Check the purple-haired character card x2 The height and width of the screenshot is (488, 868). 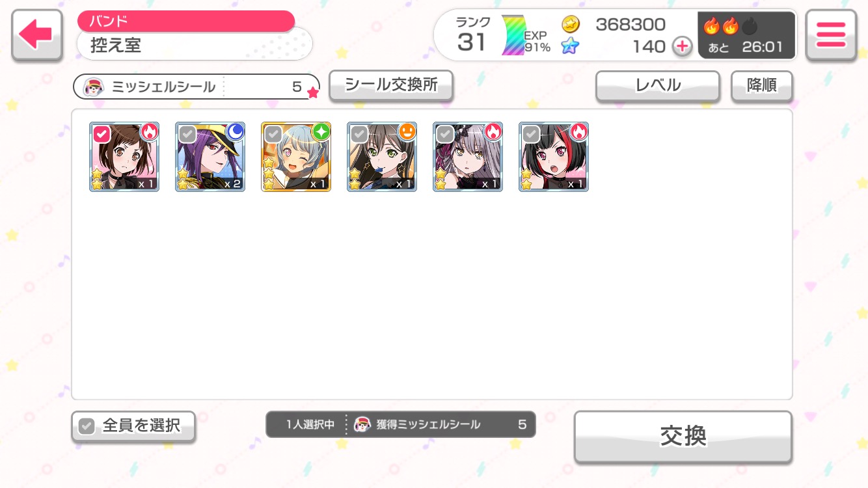210,157
